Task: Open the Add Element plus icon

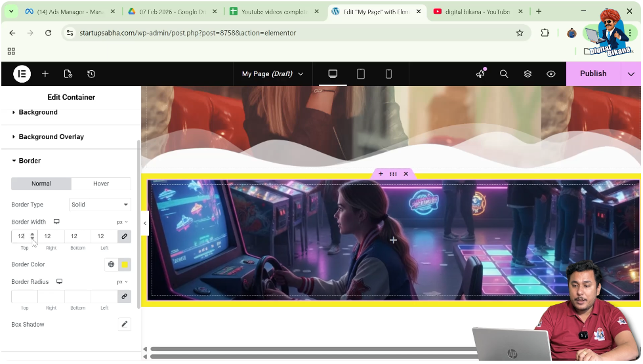Action: coord(45,74)
